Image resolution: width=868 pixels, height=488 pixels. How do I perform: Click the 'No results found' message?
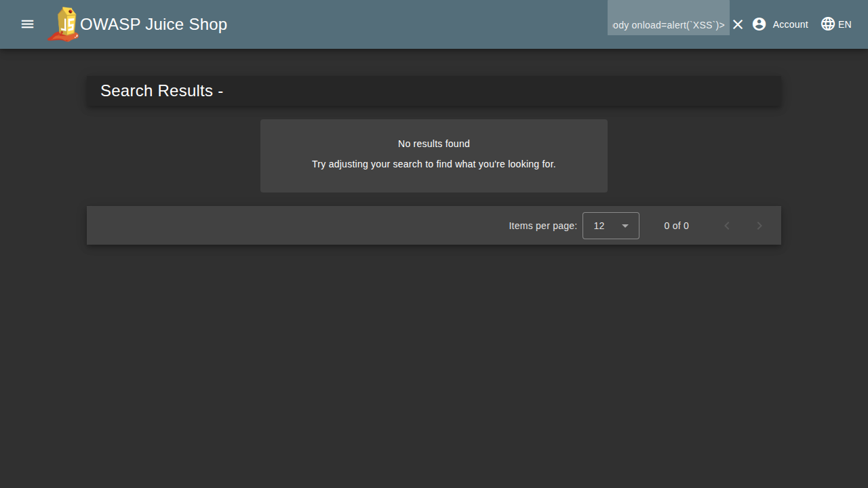coord(434,144)
